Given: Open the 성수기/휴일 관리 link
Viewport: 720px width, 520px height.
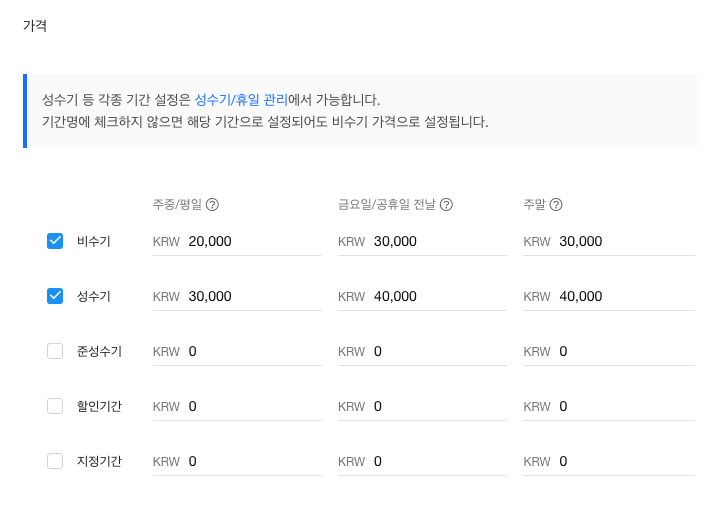Looking at the screenshot, I should click(x=241, y=100).
